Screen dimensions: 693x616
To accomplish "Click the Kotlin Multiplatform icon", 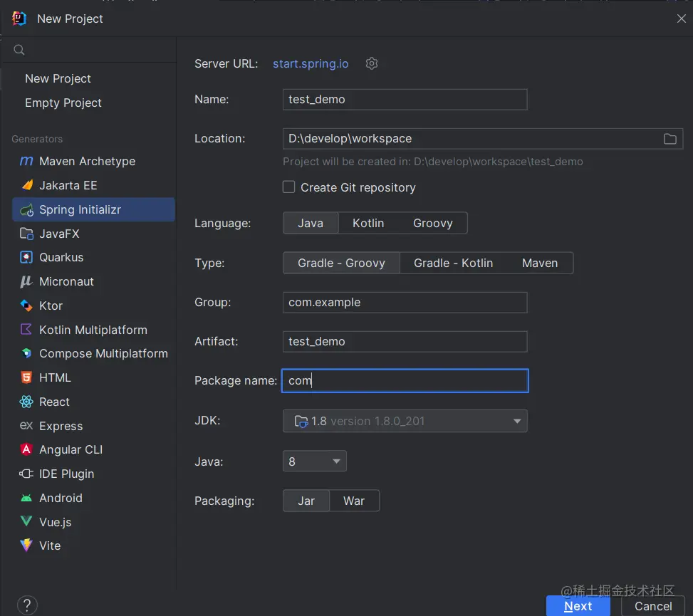I will click(x=26, y=329).
